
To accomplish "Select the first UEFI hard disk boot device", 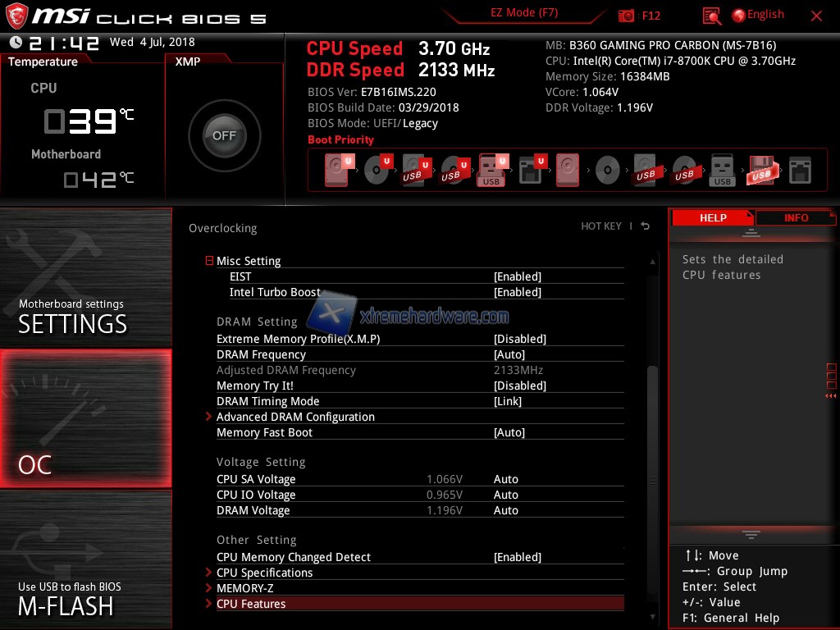I will (336, 171).
